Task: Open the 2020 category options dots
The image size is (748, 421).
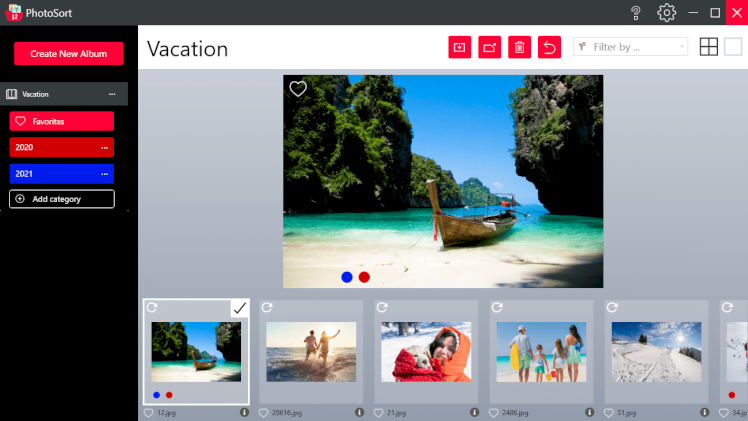Action: [104, 148]
